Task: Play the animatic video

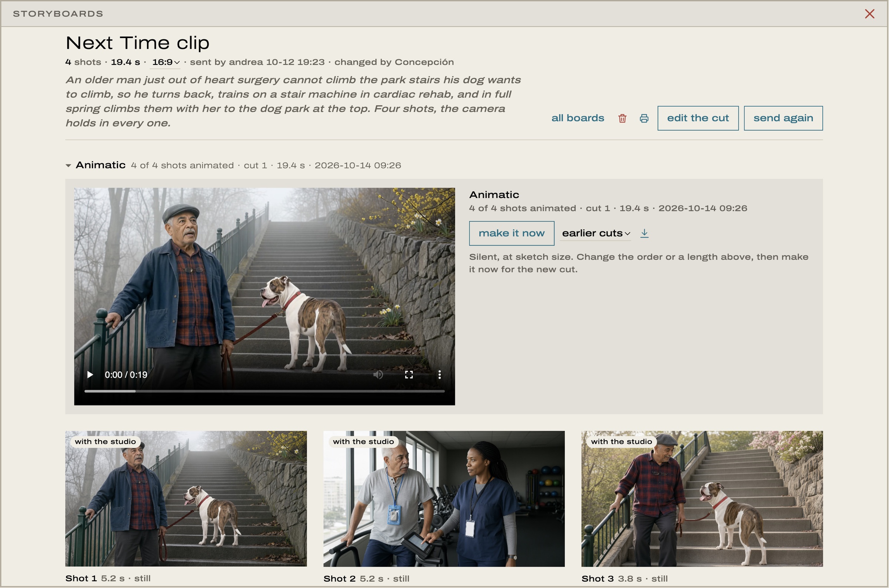Action: click(x=90, y=375)
